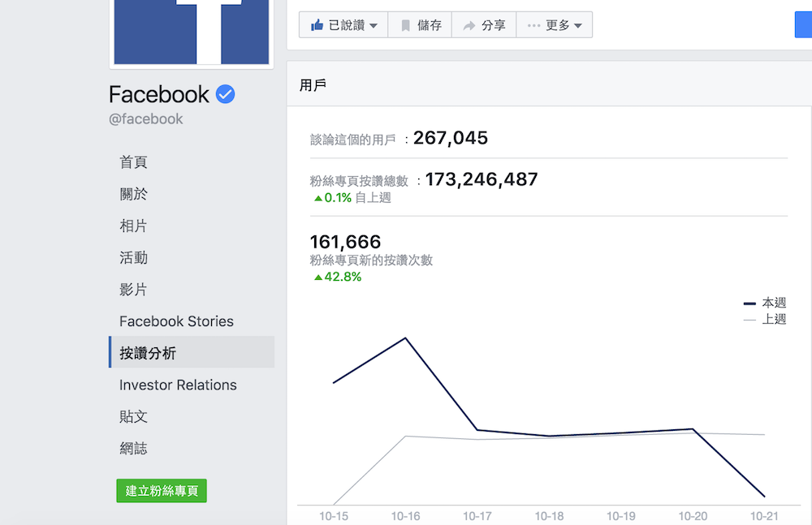Click the thumbs-up icon on 已說讚 button
The height and width of the screenshot is (525, 812).
tap(317, 24)
